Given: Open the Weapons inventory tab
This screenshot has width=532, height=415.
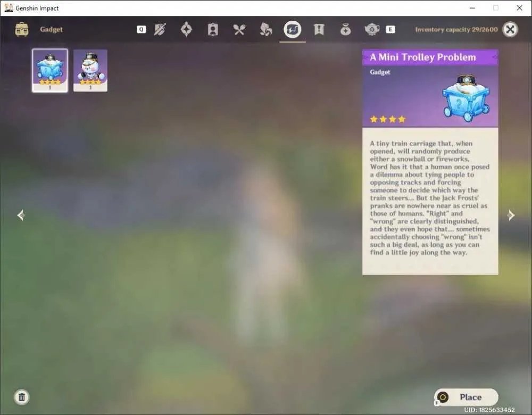Looking at the screenshot, I should [160, 29].
